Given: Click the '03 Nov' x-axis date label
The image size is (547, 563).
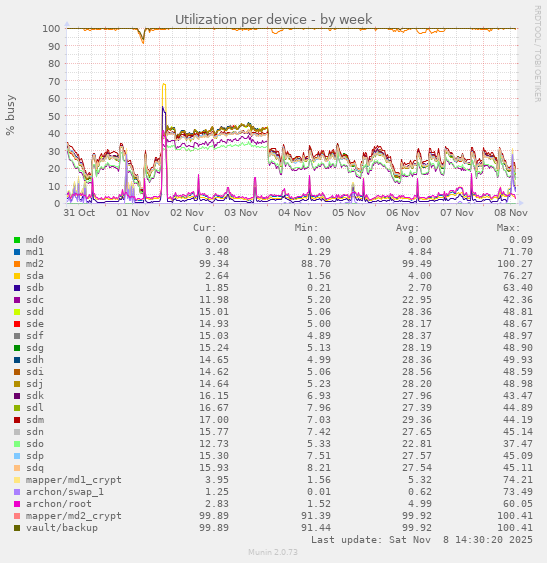Looking at the screenshot, I should 241,213.
